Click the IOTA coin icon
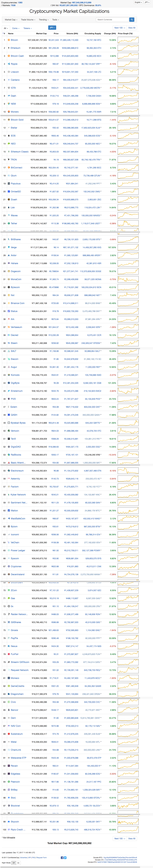Image resolution: width=153 pixels, height=868 pixels. 9,88
